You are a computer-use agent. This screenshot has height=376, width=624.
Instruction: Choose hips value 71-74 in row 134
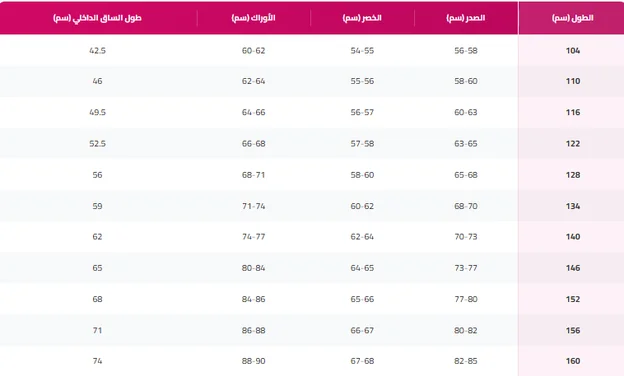point(254,206)
